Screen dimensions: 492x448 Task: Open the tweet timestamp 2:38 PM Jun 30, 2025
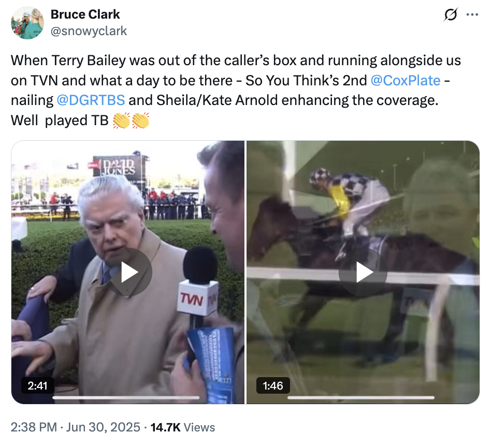coord(75,427)
